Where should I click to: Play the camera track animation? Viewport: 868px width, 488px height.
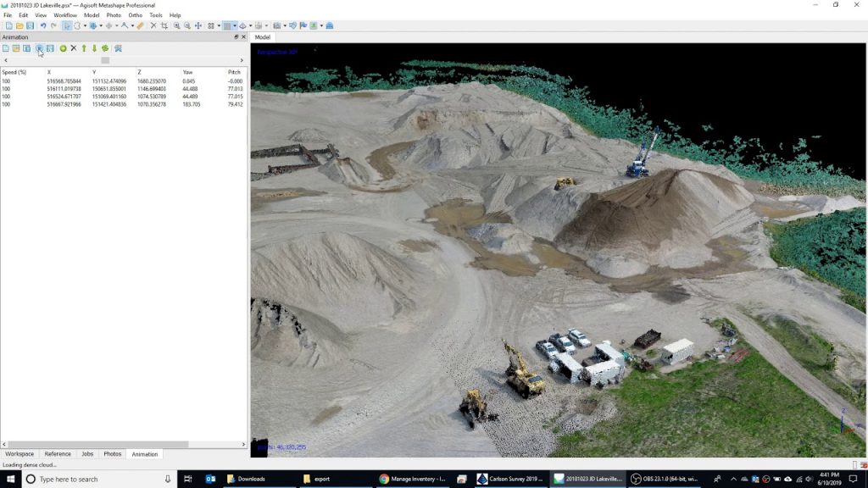(x=40, y=48)
